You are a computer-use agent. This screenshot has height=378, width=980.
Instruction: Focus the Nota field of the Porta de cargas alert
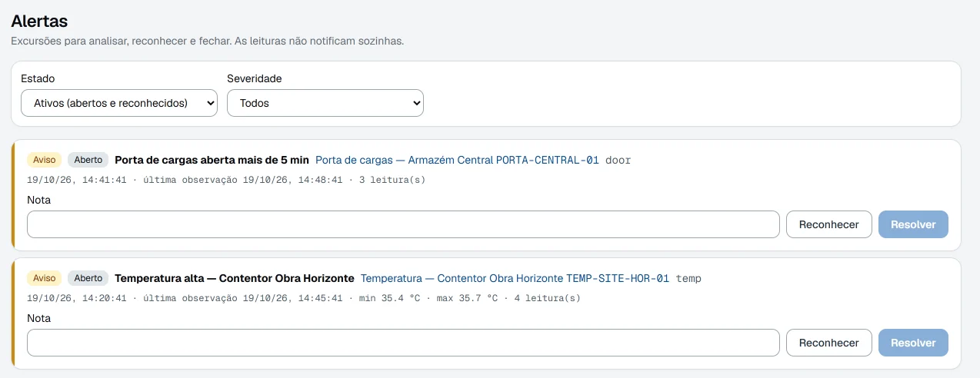pyautogui.click(x=403, y=224)
